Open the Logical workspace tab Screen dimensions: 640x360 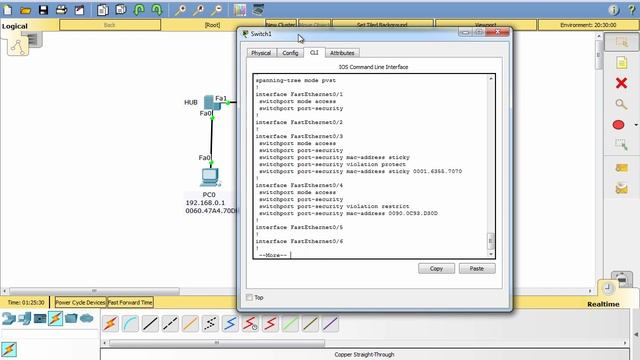[15, 26]
